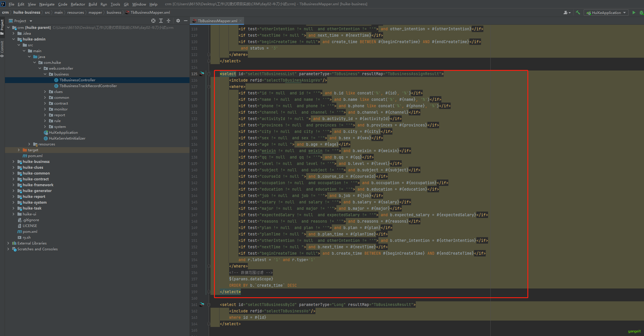Expand the target folder

19,150
